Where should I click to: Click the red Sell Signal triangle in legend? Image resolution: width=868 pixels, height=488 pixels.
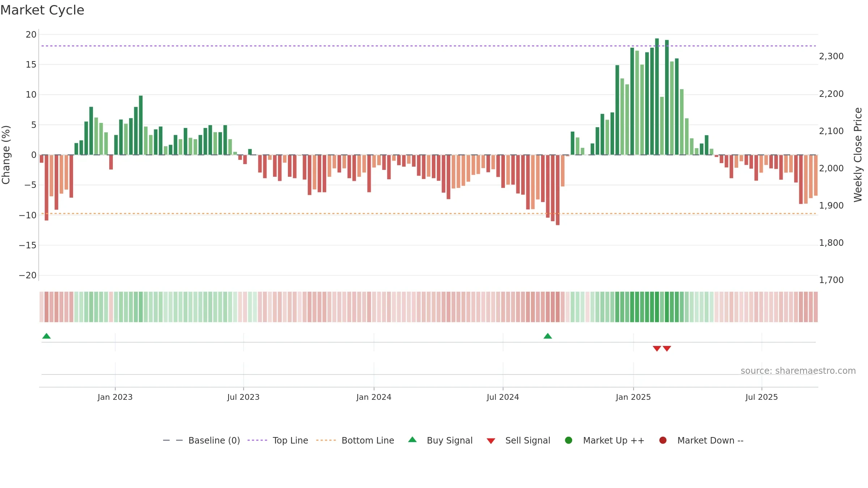pyautogui.click(x=491, y=441)
